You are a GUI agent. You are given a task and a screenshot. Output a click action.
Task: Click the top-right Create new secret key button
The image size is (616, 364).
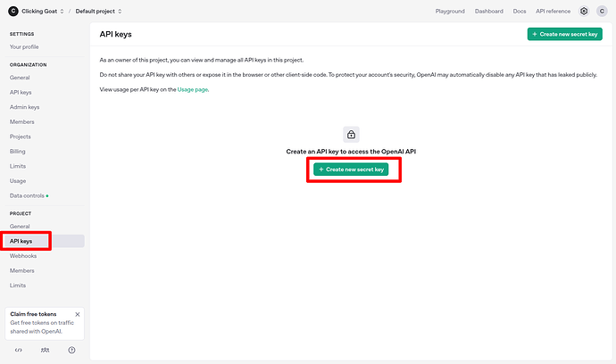click(x=564, y=34)
